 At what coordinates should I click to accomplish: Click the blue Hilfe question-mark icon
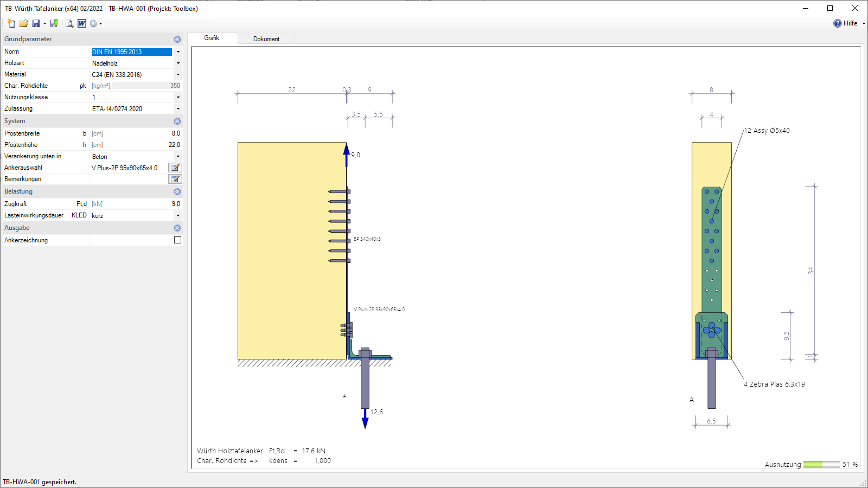point(838,23)
